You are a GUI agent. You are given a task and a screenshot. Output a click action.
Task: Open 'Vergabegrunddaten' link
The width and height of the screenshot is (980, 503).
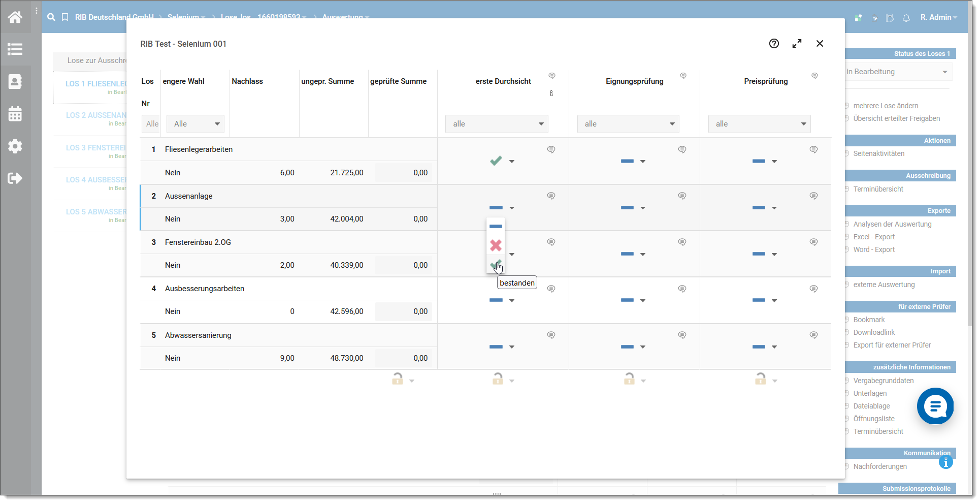883,381
